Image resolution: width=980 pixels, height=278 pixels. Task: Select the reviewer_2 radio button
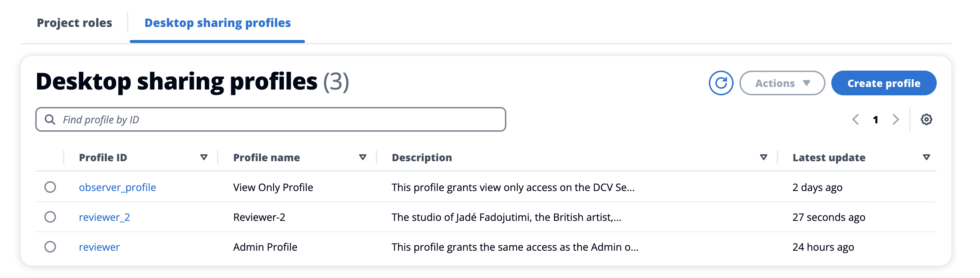pyautogui.click(x=50, y=217)
